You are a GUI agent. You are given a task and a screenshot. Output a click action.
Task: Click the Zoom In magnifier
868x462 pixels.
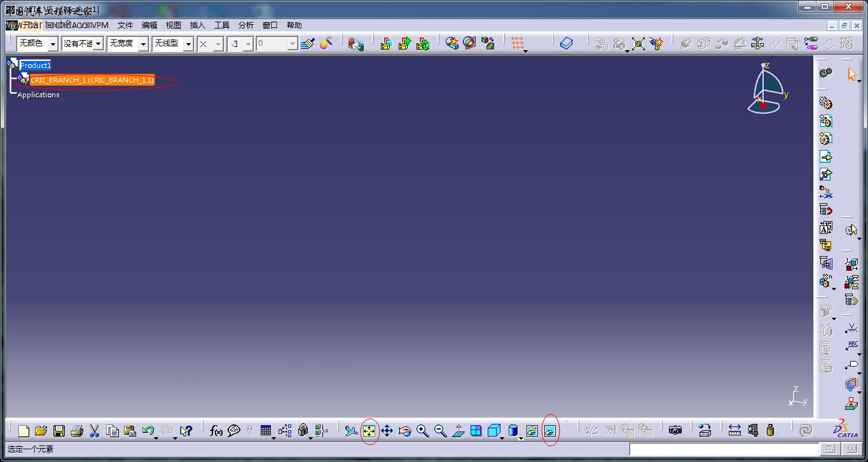click(x=422, y=431)
